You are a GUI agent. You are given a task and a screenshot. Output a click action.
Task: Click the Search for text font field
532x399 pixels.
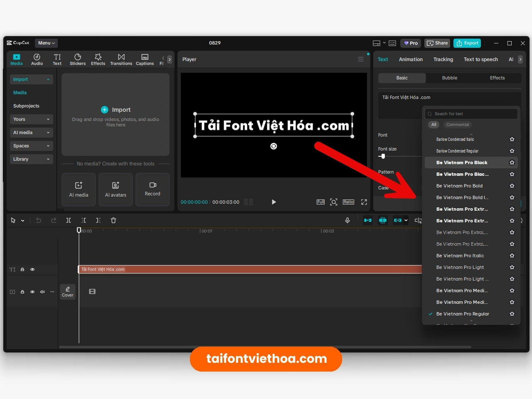pos(471,114)
